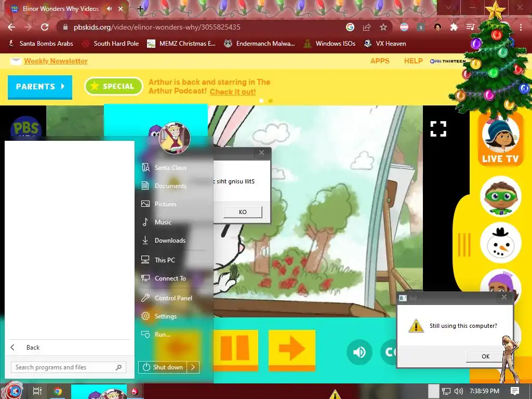The width and height of the screenshot is (532, 399).
Task: Open the Weekly Newsletter link
Action: point(56,61)
